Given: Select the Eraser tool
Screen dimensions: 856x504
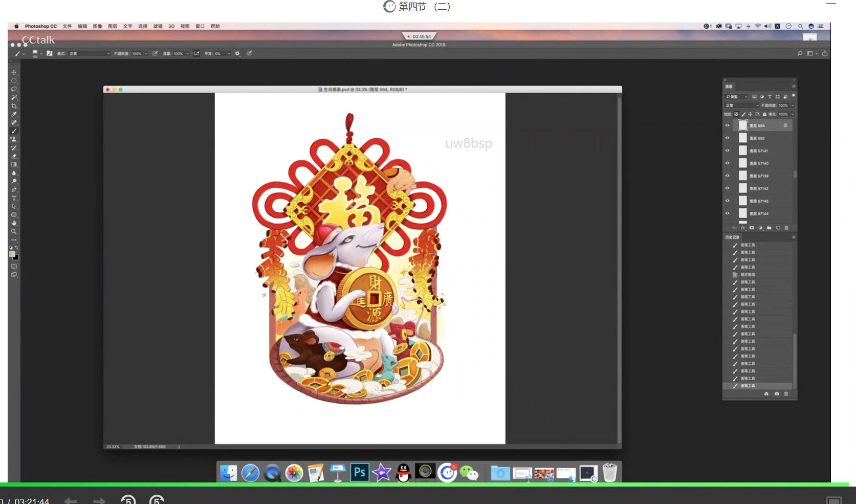Looking at the screenshot, I should click(14, 156).
